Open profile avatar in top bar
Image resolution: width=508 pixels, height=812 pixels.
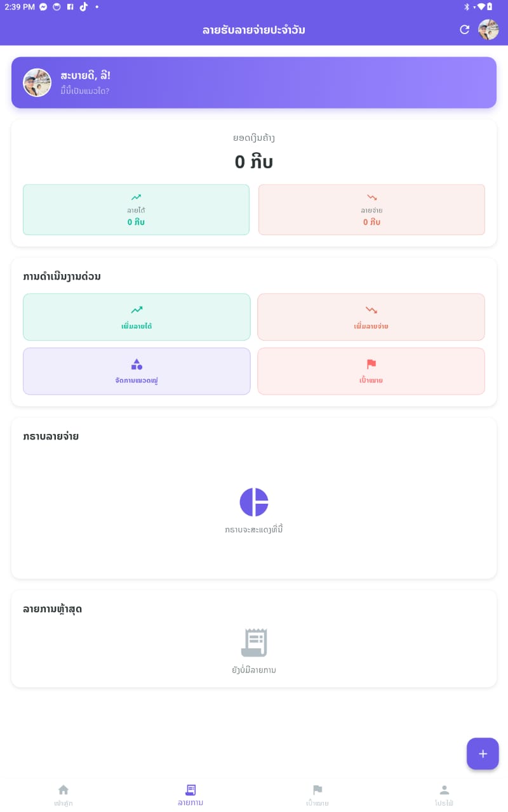tap(488, 30)
